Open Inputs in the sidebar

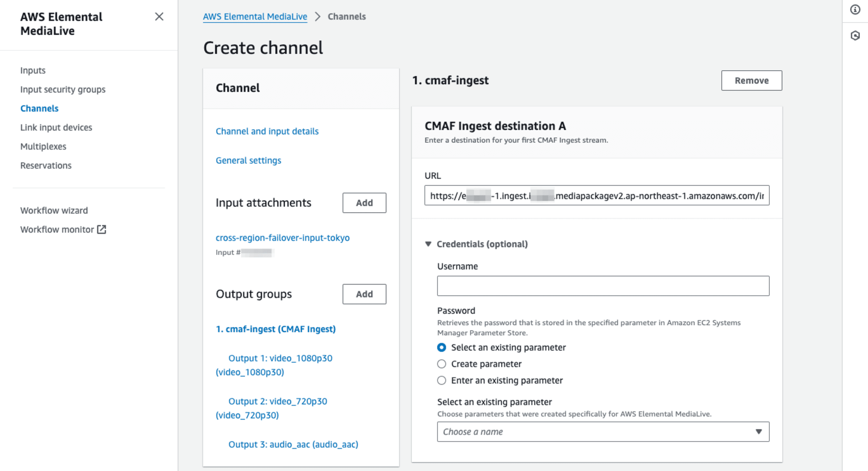(33, 70)
